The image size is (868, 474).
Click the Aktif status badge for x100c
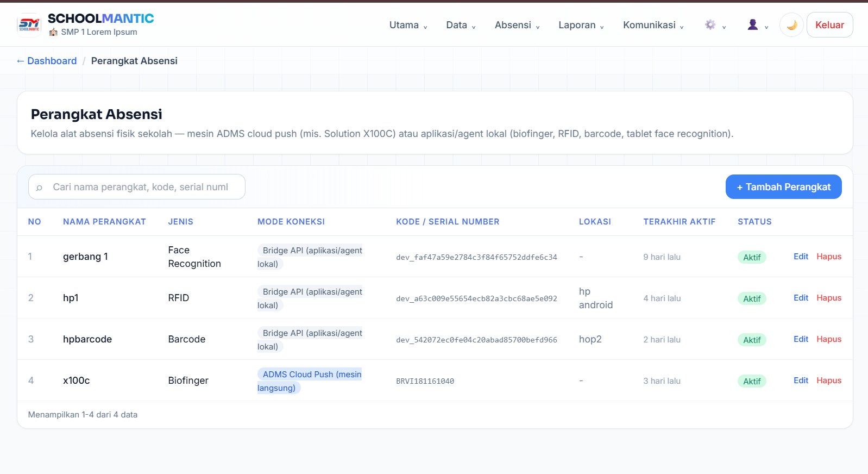752,381
